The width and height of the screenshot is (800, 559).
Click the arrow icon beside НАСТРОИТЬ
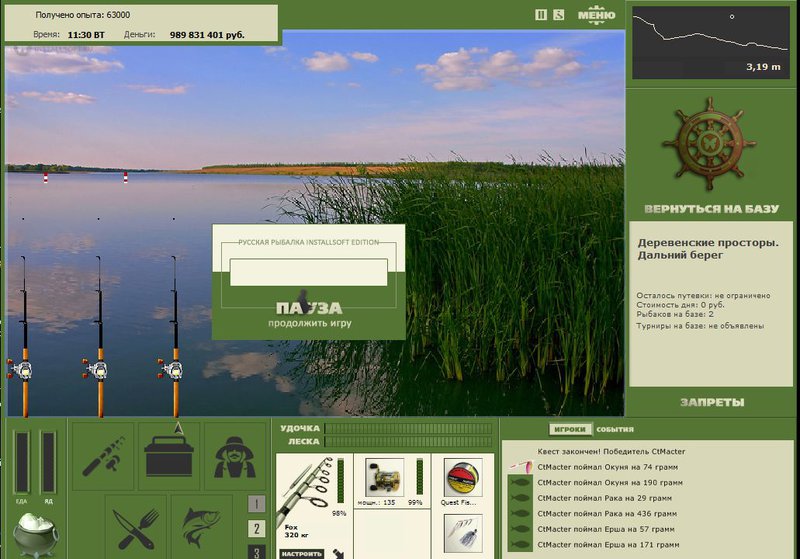click(338, 554)
